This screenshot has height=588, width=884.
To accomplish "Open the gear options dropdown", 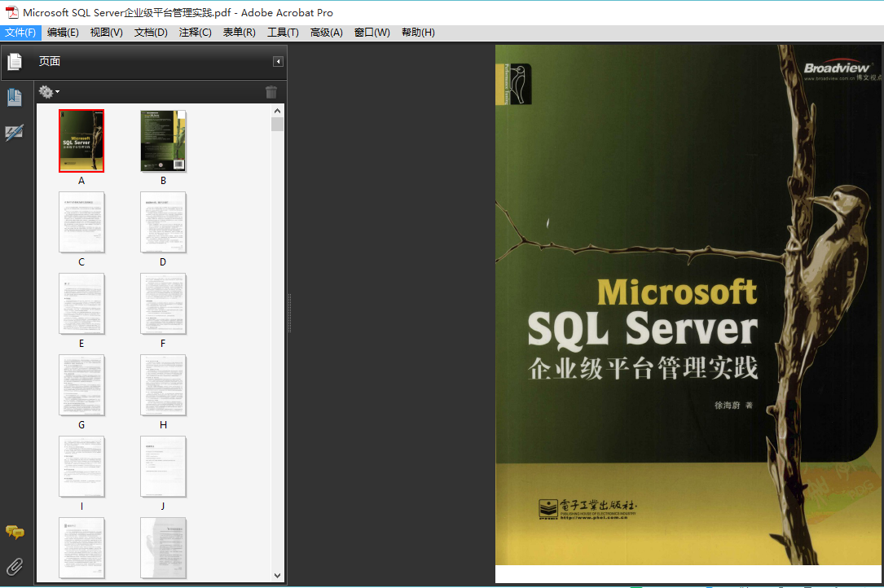I will 49,91.
